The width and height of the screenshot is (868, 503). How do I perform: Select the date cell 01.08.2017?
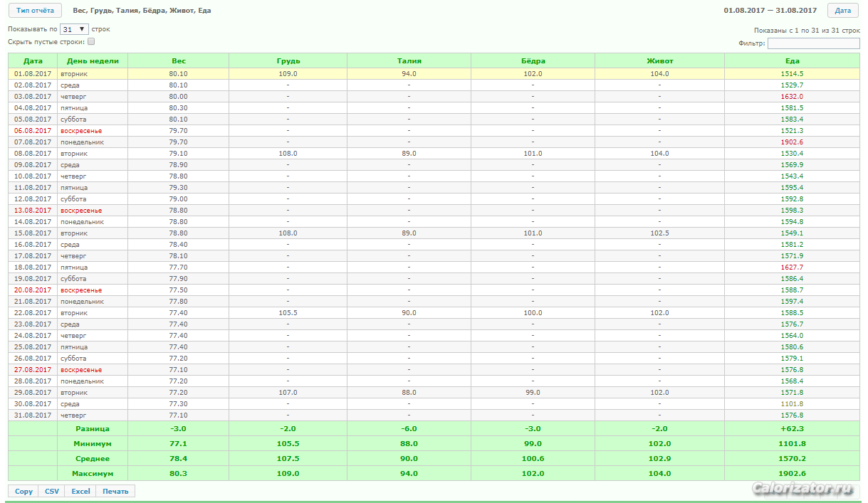33,73
